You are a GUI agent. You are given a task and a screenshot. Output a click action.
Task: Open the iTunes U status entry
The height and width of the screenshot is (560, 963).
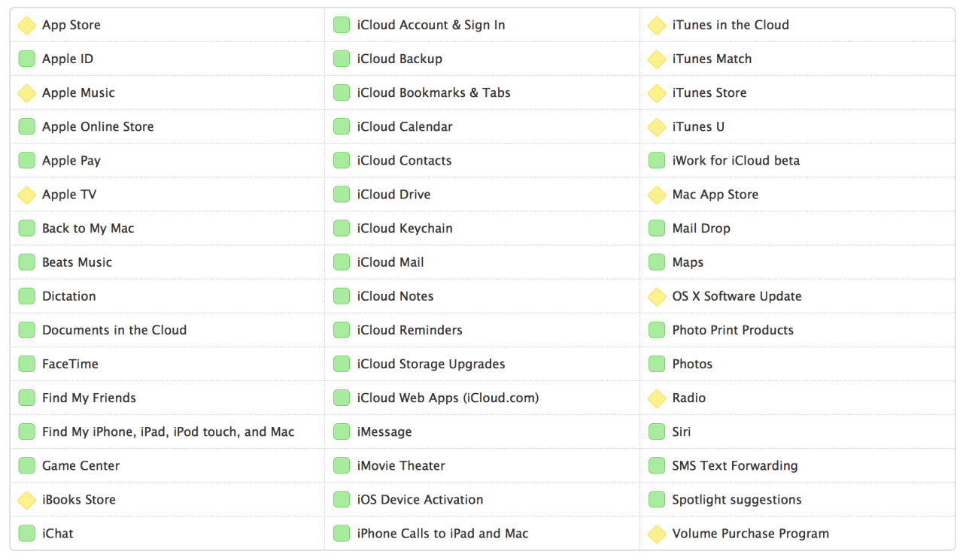tap(698, 127)
